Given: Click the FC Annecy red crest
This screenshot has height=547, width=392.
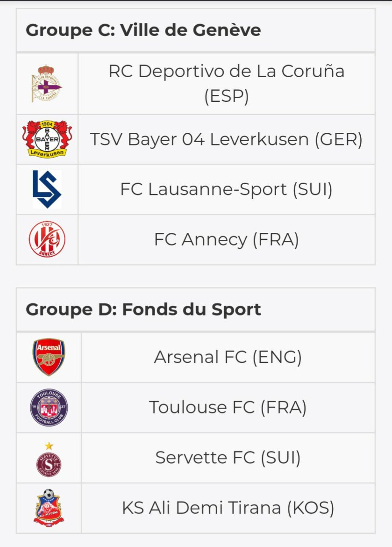Looking at the screenshot, I should 47,239.
